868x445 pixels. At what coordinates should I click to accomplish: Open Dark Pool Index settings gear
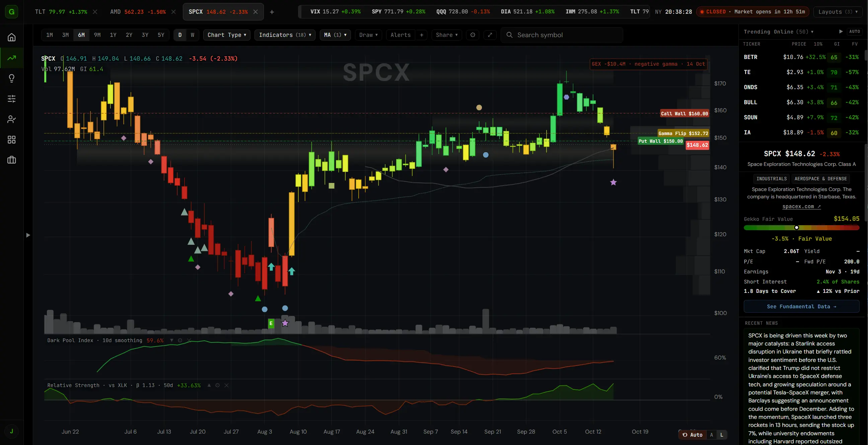click(x=180, y=340)
